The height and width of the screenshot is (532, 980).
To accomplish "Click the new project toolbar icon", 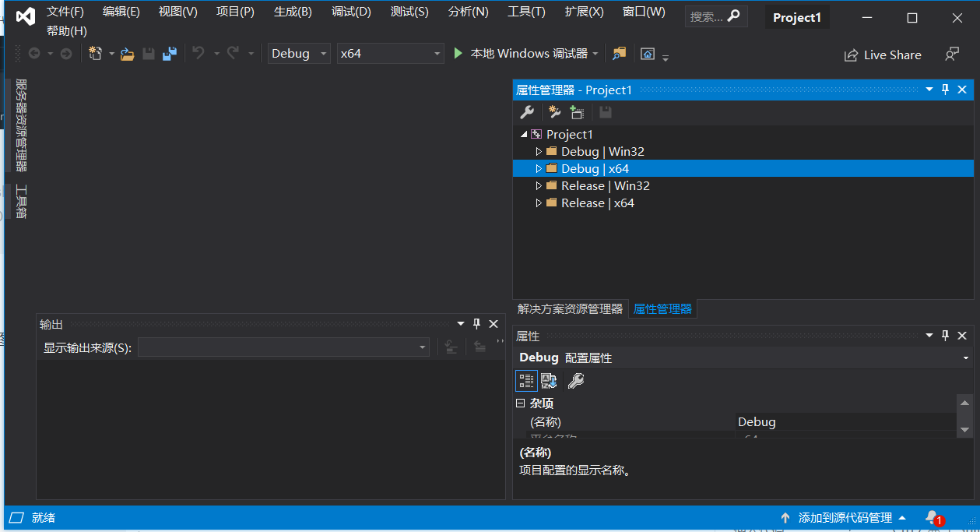I will (x=95, y=54).
